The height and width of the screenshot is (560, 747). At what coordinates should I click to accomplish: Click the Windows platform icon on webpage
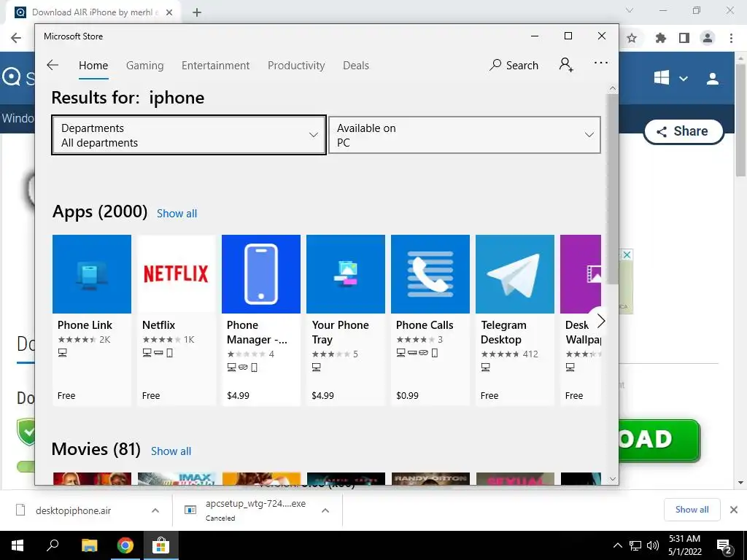click(661, 77)
